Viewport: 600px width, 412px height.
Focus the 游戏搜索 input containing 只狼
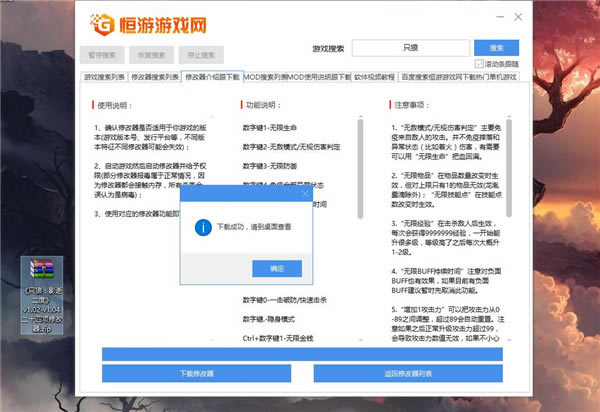coord(411,48)
